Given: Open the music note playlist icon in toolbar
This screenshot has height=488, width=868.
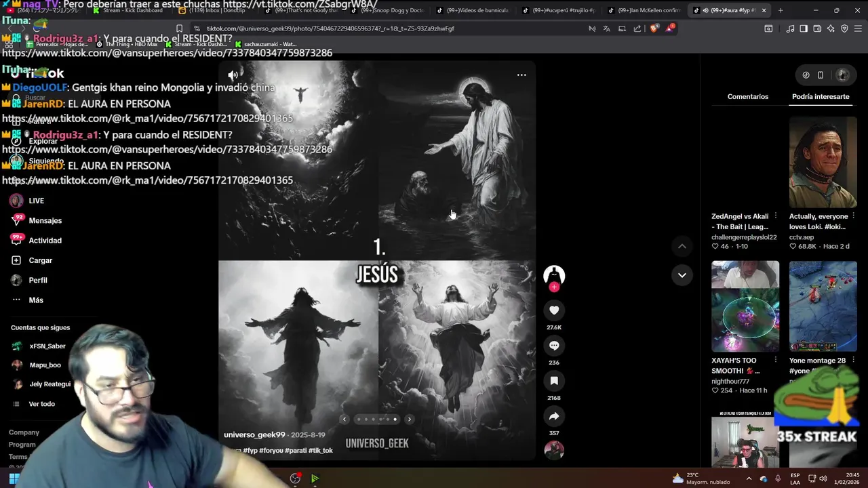Looking at the screenshot, I should coord(790,28).
